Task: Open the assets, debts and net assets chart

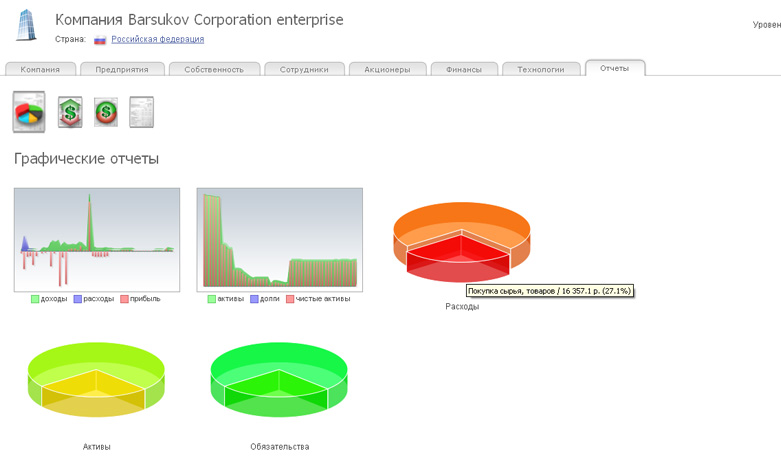Action: point(280,240)
